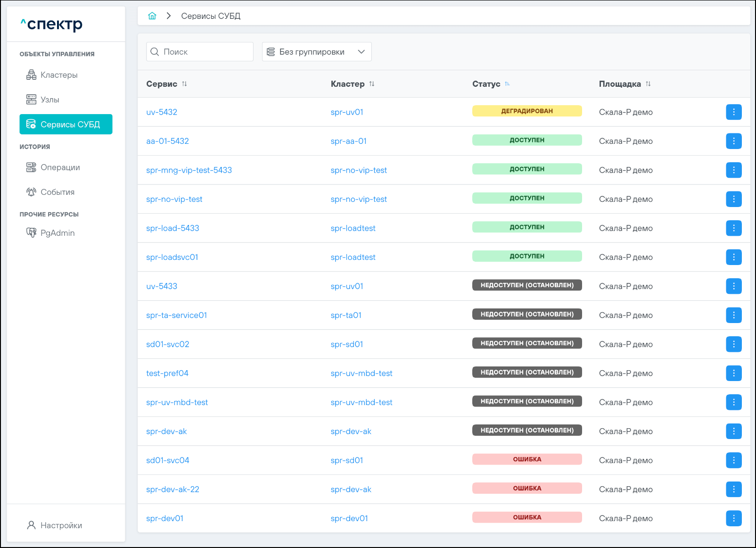Toggle the sort order on the Статус column

pyautogui.click(x=507, y=84)
